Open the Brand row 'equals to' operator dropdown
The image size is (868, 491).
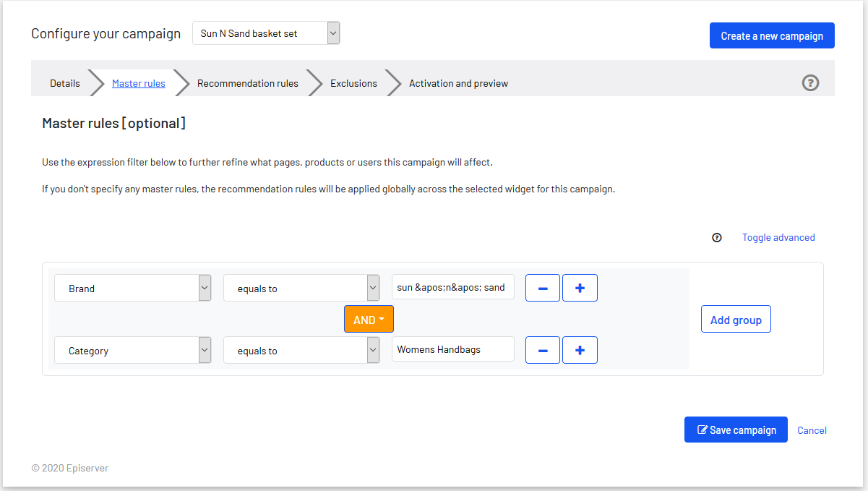[301, 288]
